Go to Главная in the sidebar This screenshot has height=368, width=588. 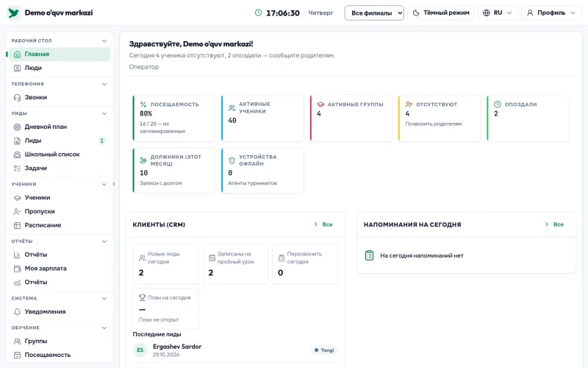60,54
